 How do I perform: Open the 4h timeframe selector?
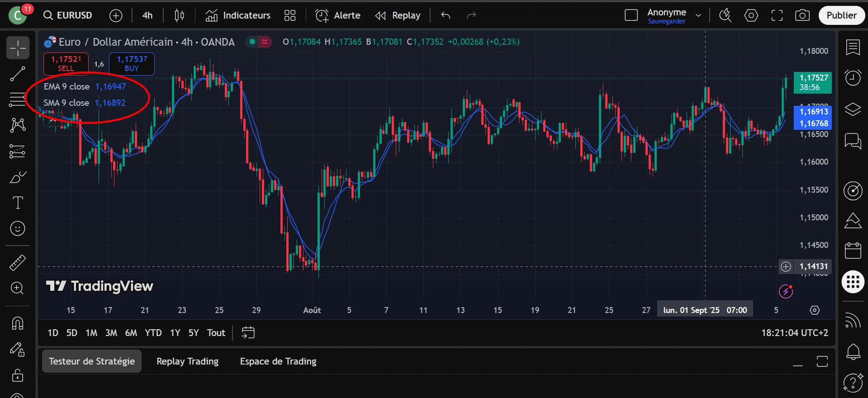(x=147, y=15)
